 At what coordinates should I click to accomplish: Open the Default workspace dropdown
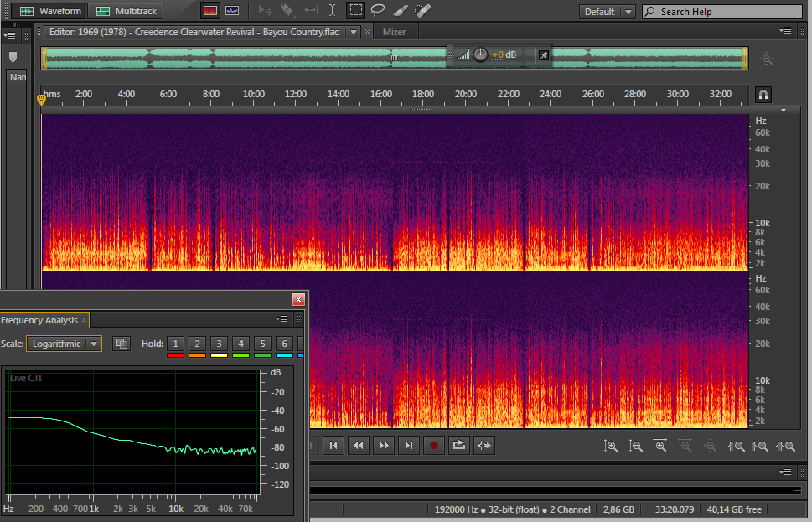[607, 12]
